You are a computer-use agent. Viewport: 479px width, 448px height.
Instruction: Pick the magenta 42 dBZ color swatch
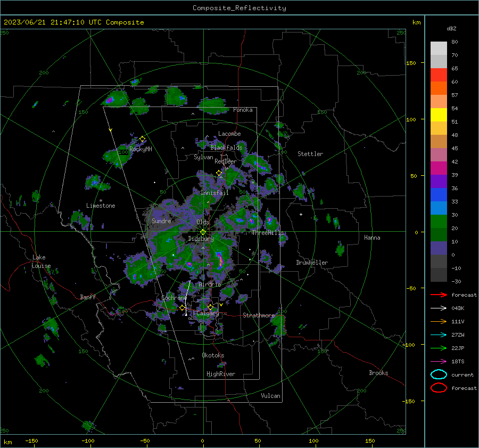click(x=439, y=168)
